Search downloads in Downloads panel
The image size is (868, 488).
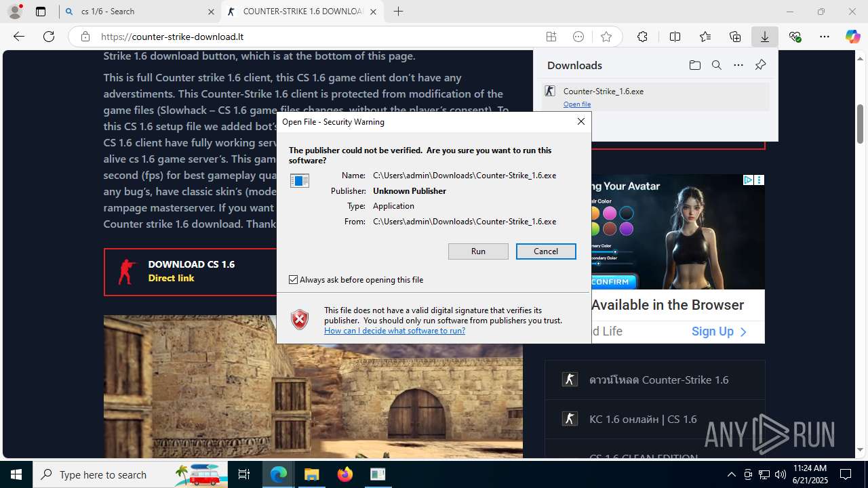click(717, 65)
